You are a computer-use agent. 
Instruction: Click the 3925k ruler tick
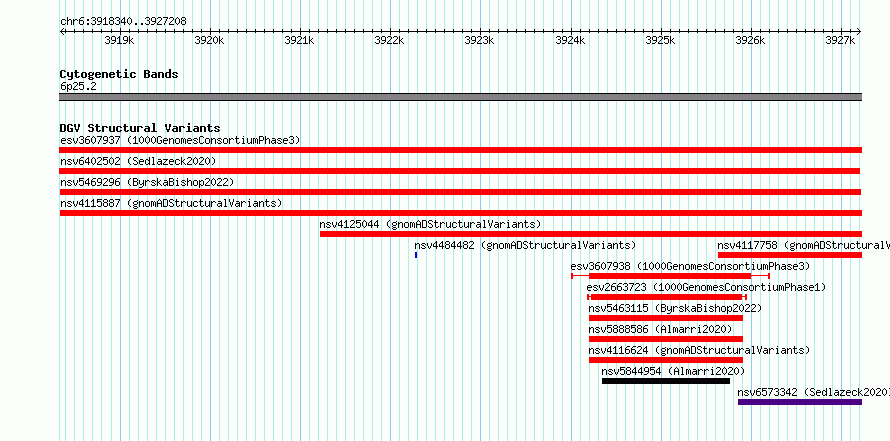point(661,40)
